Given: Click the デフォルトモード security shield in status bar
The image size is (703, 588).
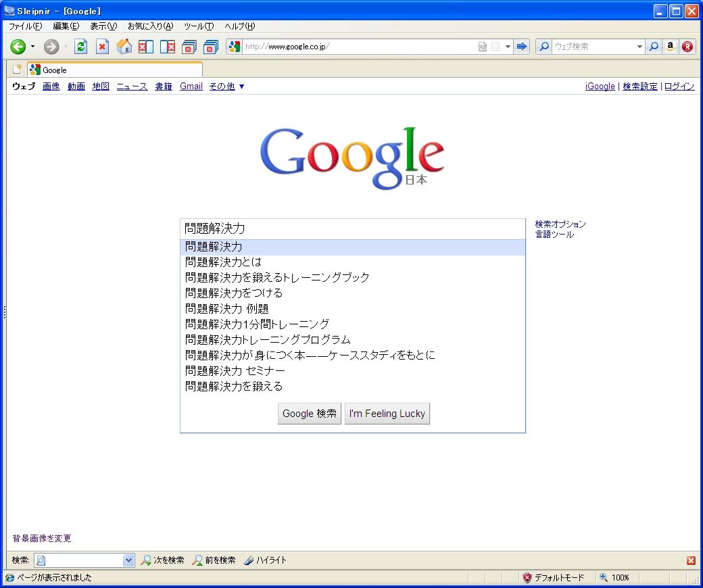Looking at the screenshot, I should point(527,578).
